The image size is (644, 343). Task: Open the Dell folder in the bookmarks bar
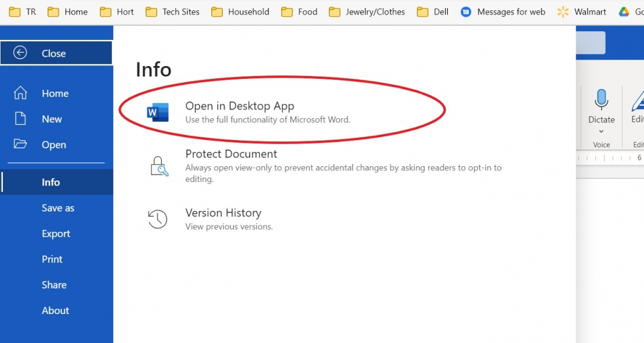coord(432,11)
